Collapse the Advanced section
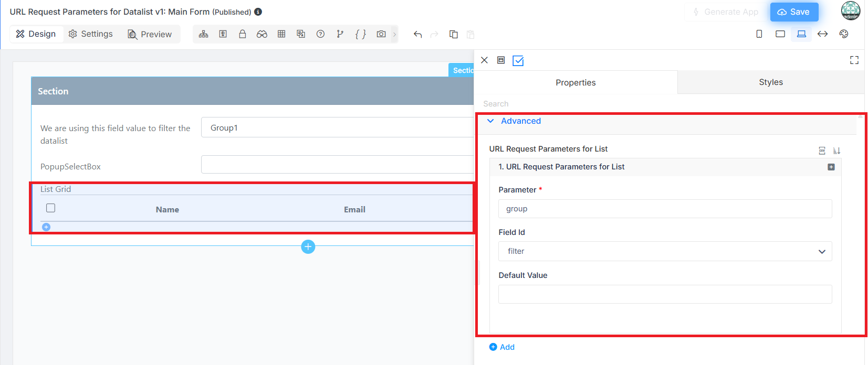 click(x=490, y=121)
